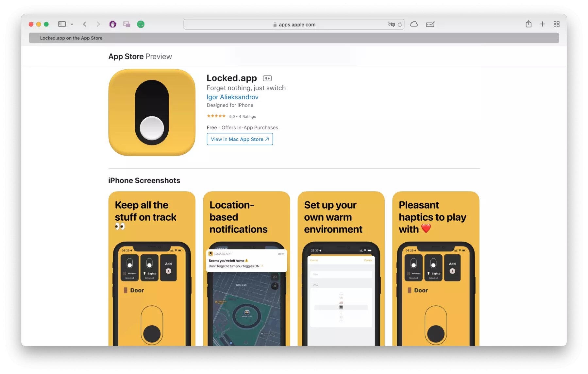Click the yellow Locked.app toggle icon
This screenshot has height=374, width=588.
152,112
